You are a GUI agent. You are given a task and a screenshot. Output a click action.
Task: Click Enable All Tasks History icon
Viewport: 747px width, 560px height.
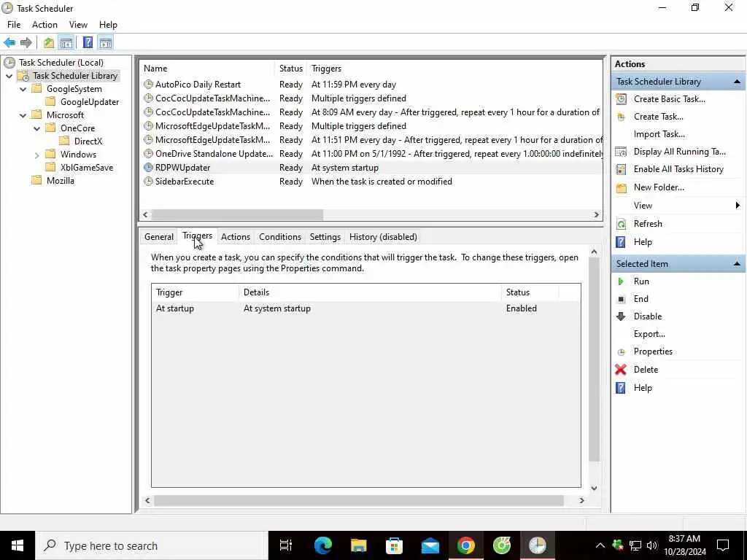[622, 169]
